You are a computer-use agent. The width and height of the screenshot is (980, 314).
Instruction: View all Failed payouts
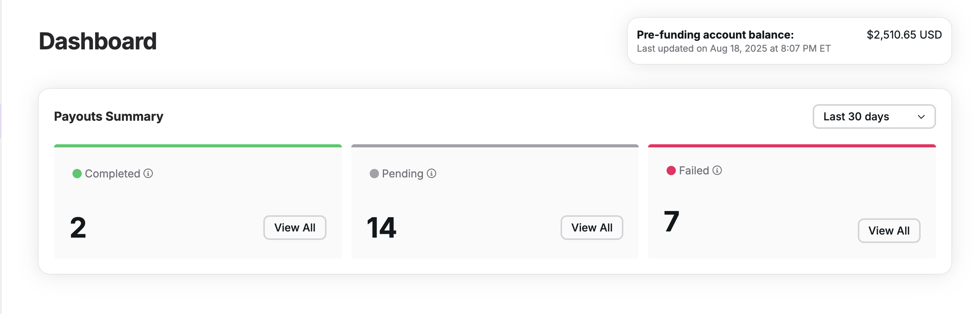click(x=889, y=231)
